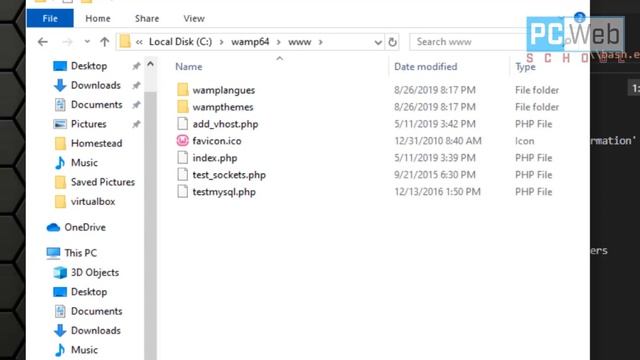This screenshot has height=360, width=640.
Task: Select This PC in the navigation pane
Action: (81, 253)
